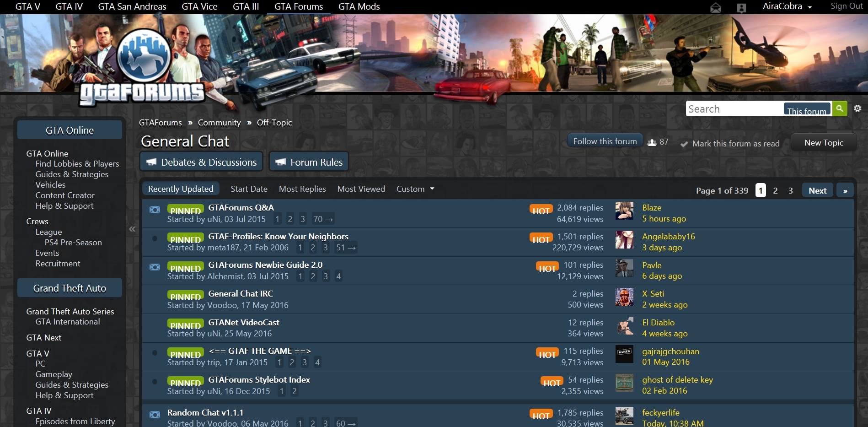Open Find Lobbies & Players in sidebar
Viewport: 868px width, 427px height.
point(77,164)
